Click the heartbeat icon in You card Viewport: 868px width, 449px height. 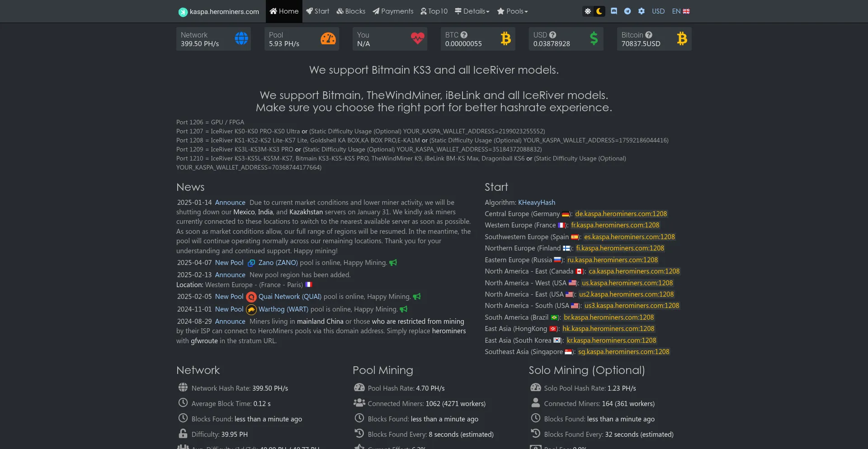click(x=418, y=38)
